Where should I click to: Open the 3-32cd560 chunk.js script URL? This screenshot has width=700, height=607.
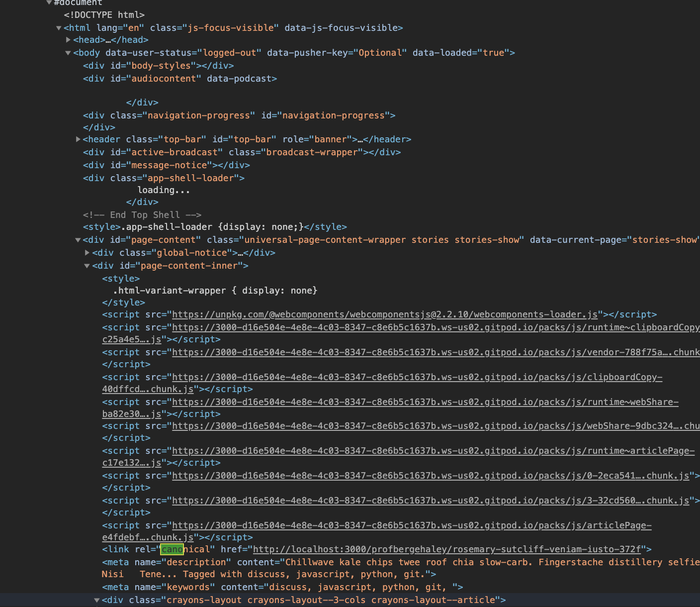tap(431, 501)
